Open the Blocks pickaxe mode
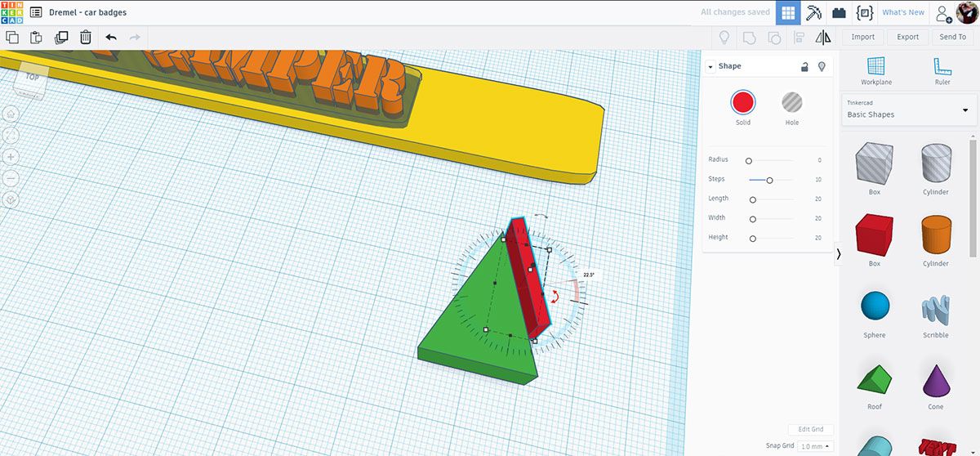The image size is (980, 456). (x=813, y=12)
